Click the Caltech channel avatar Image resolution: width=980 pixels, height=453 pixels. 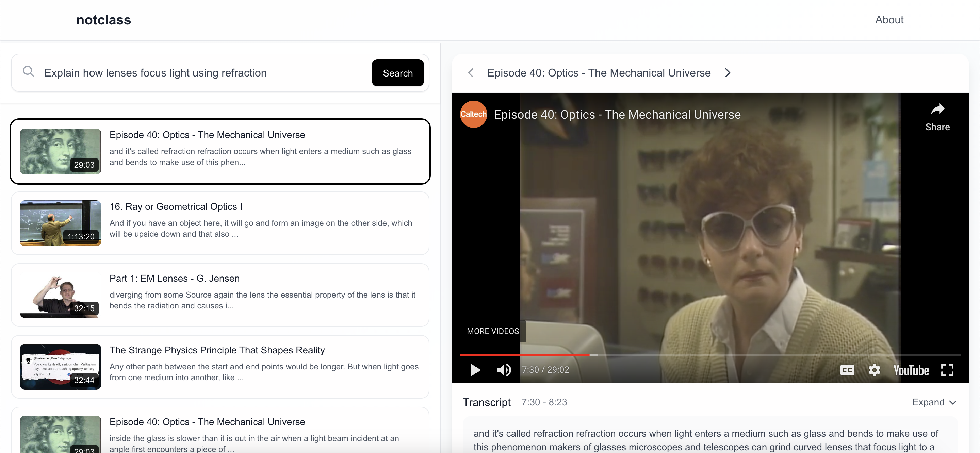tap(473, 114)
